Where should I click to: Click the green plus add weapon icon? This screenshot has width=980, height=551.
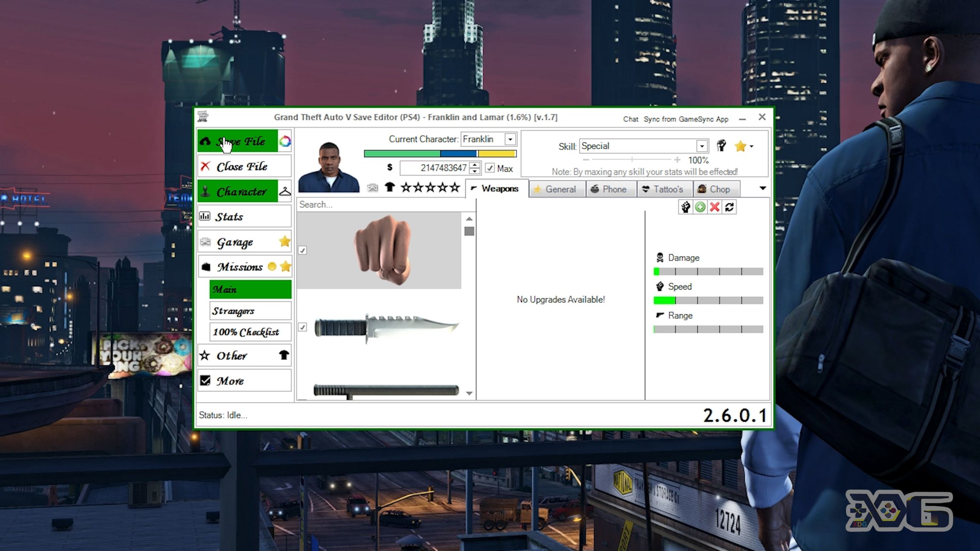[x=700, y=207]
